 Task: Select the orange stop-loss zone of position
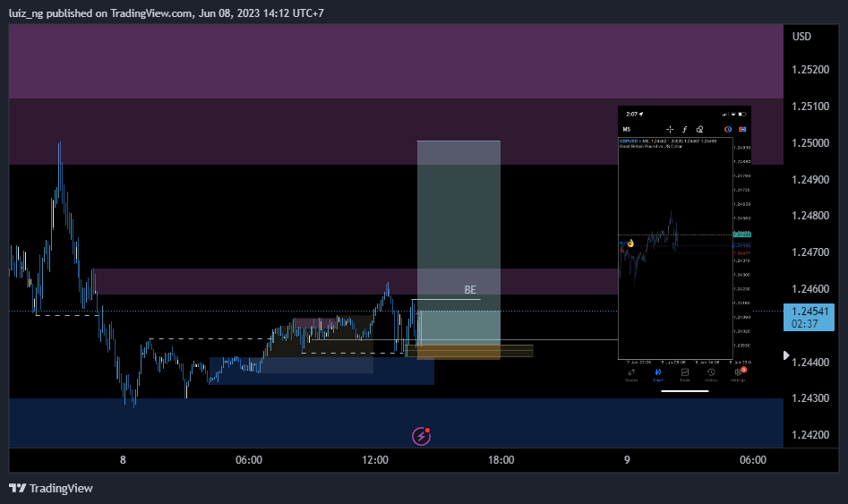(458, 350)
